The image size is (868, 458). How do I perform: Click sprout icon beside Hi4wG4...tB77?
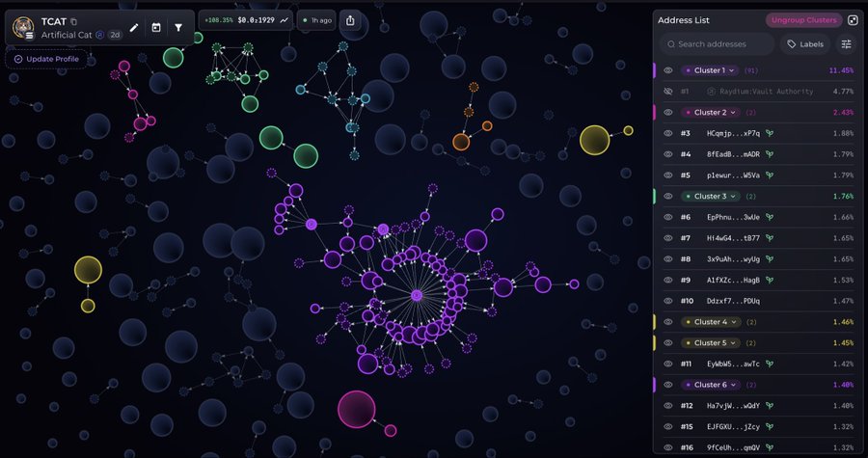[x=769, y=238]
